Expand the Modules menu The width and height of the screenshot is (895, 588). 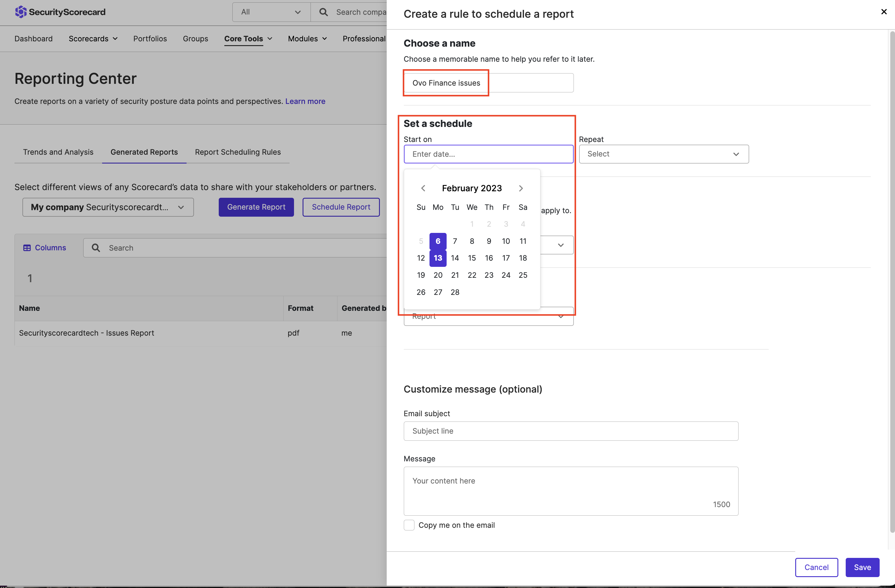point(307,39)
